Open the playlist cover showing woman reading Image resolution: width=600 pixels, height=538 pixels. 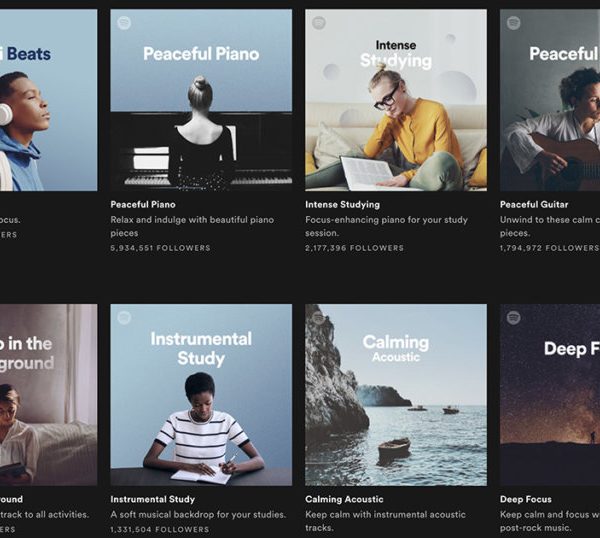pos(49,395)
